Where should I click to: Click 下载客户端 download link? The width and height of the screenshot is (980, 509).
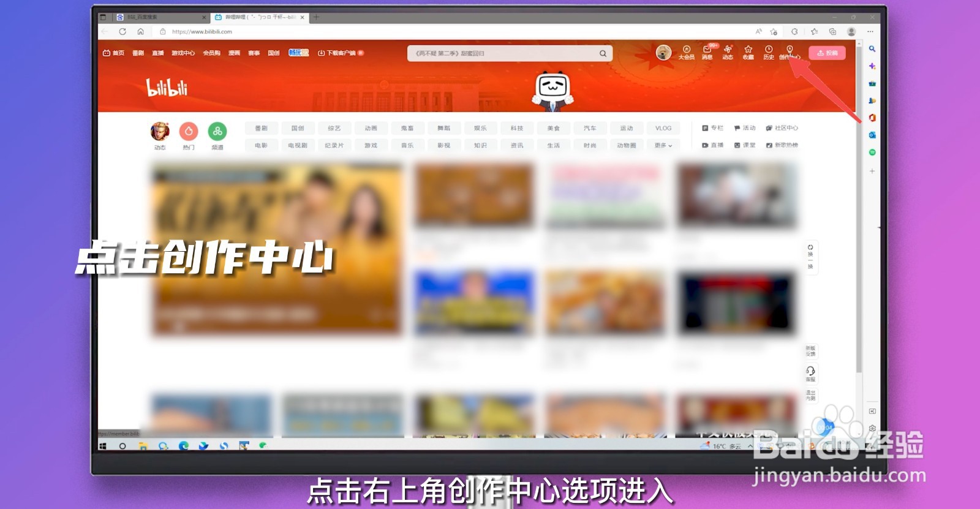click(x=341, y=53)
